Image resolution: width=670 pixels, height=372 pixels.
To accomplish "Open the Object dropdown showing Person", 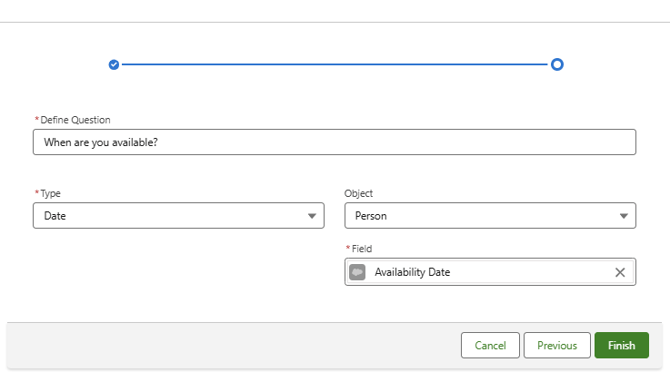I will (x=490, y=216).
